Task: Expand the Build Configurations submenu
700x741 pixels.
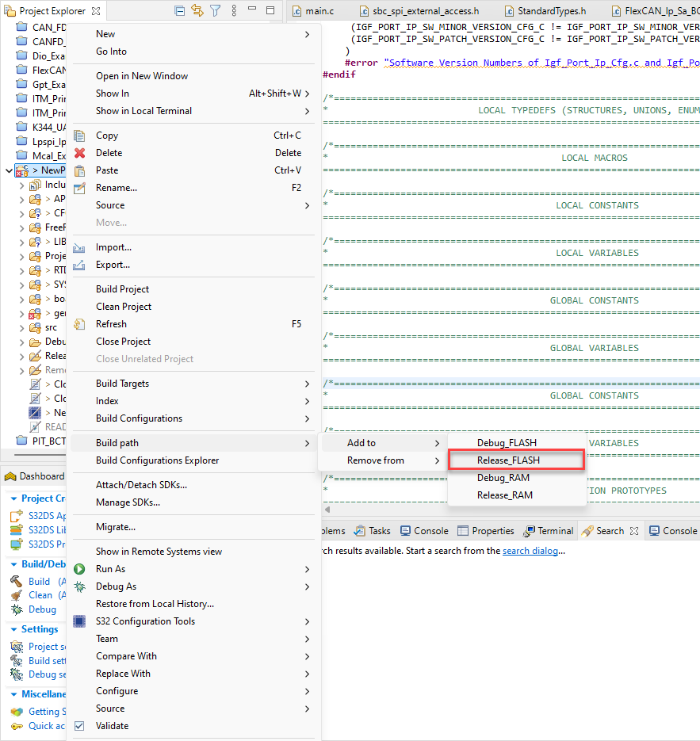Action: [193, 418]
